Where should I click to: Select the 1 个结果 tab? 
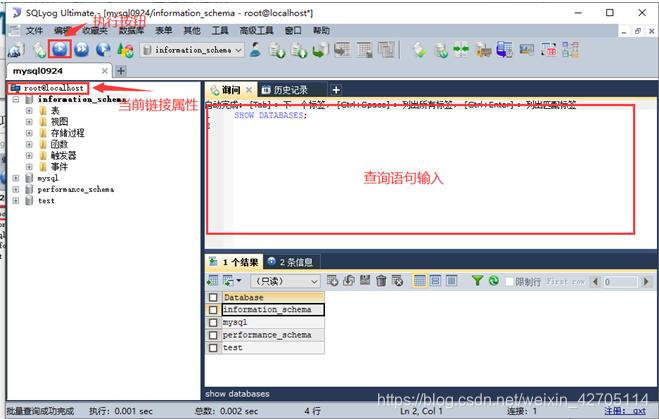pyautogui.click(x=235, y=262)
